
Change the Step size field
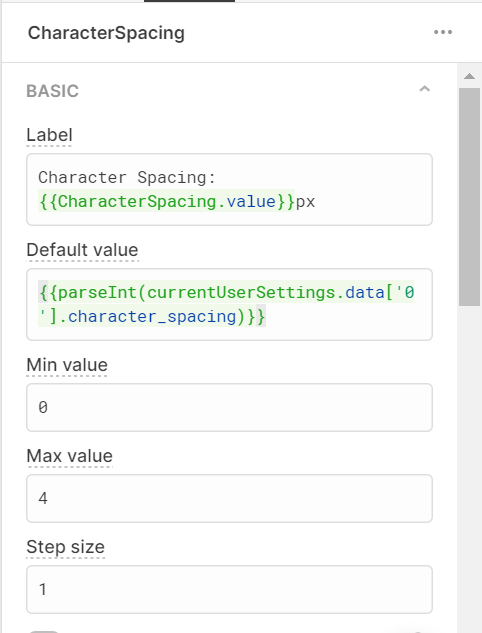(229, 589)
